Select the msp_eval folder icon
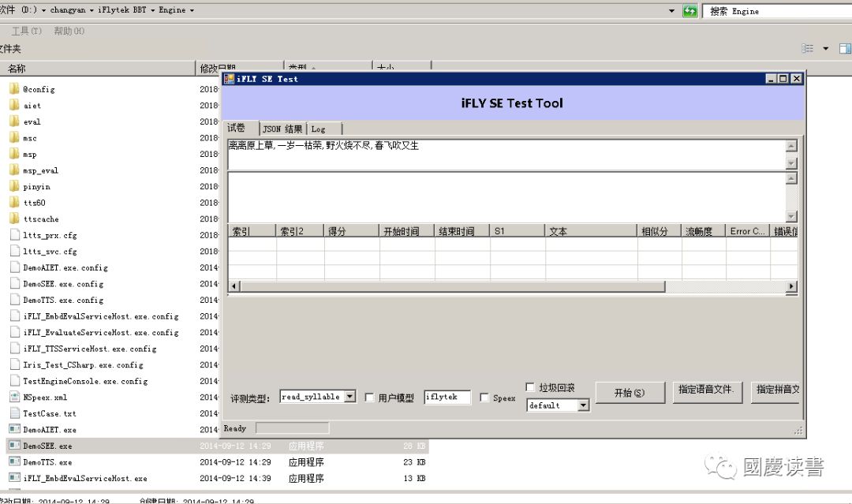 (x=15, y=170)
